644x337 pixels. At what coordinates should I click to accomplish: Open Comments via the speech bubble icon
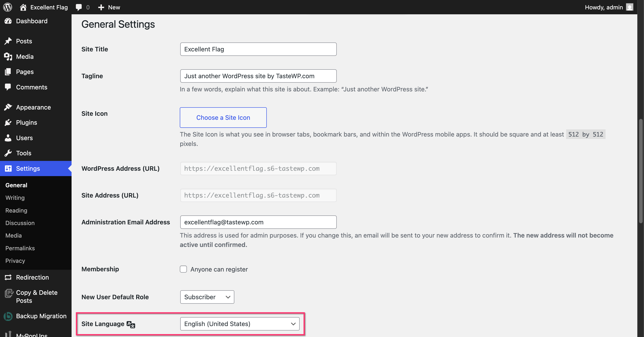click(x=8, y=87)
